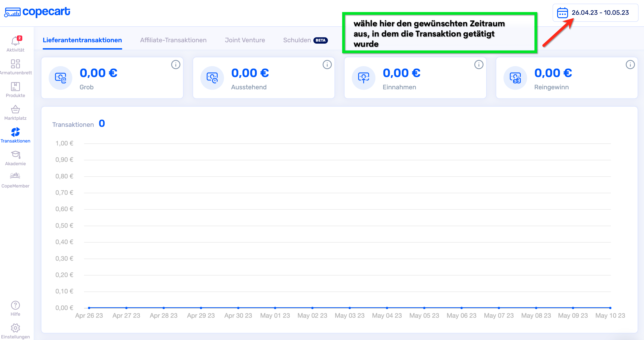The height and width of the screenshot is (340, 644).
Task: Open the Marktplatz basket icon
Action: point(15,109)
